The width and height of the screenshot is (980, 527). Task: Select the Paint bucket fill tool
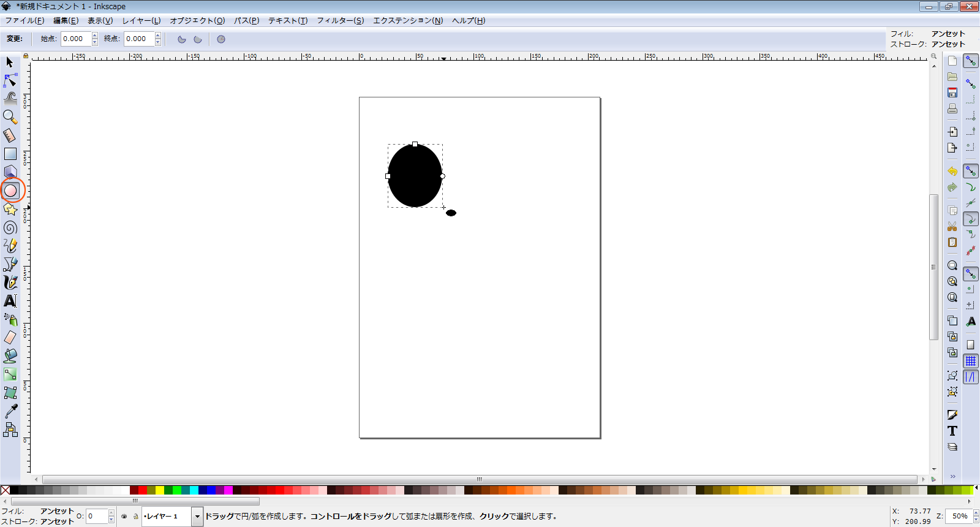tap(10, 355)
